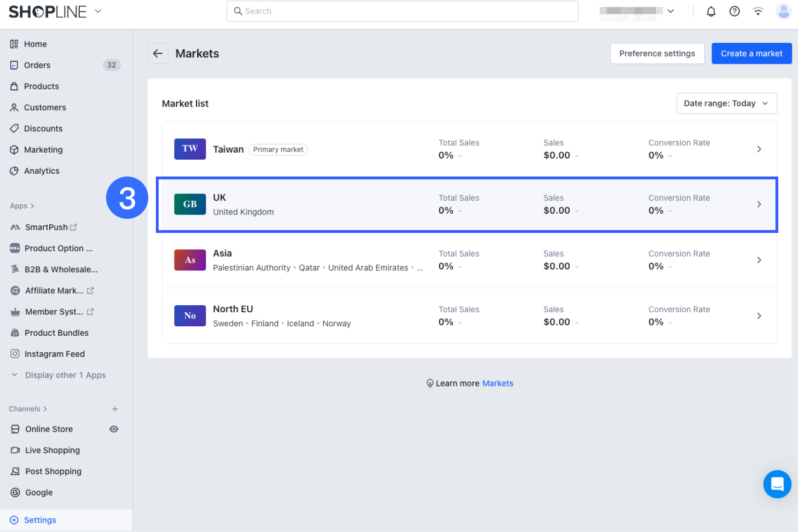798x532 pixels.
Task: Click the Affiliate Marketing app icon
Action: 15,291
